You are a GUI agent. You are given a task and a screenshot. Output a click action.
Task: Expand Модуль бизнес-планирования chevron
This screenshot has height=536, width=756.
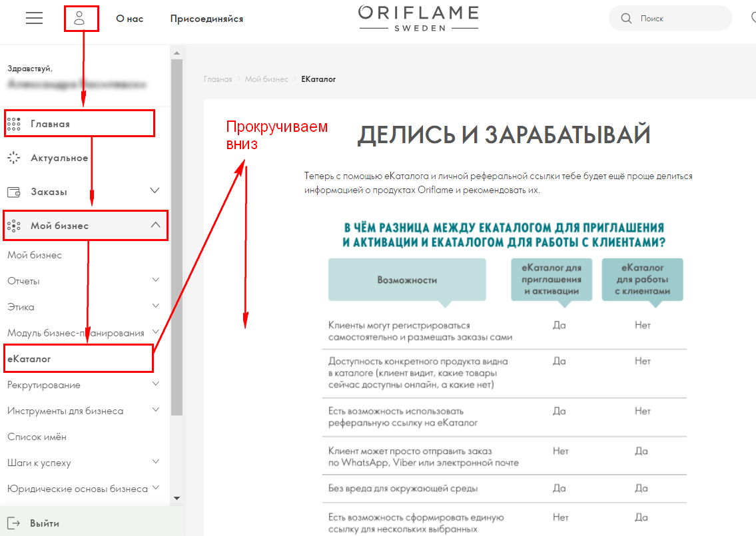coord(156,332)
